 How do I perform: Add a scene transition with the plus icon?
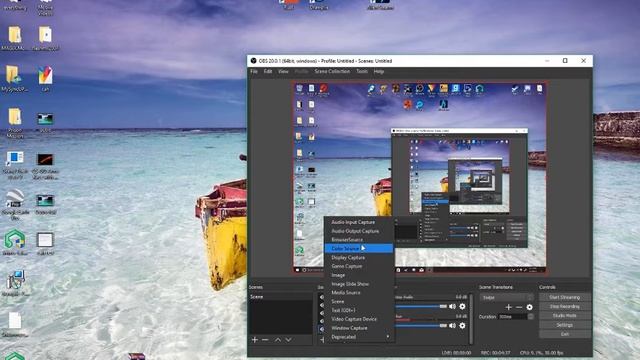click(509, 307)
